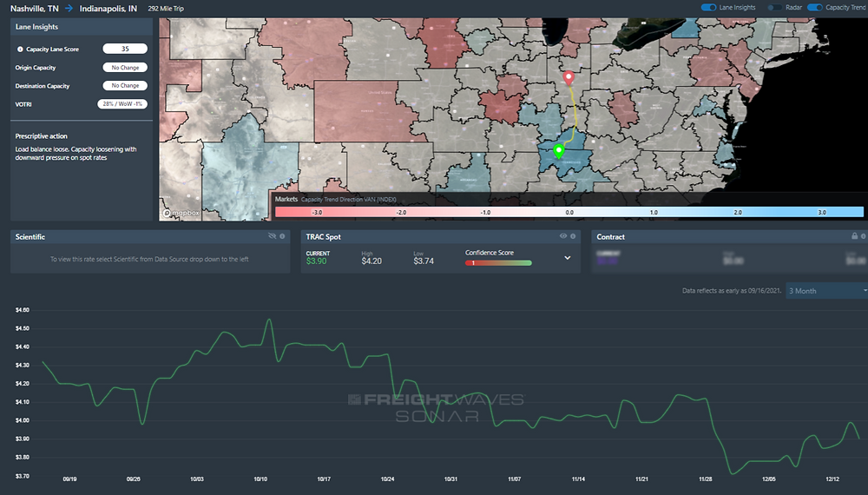Click the red Indianapolis destination pin

[x=568, y=77]
